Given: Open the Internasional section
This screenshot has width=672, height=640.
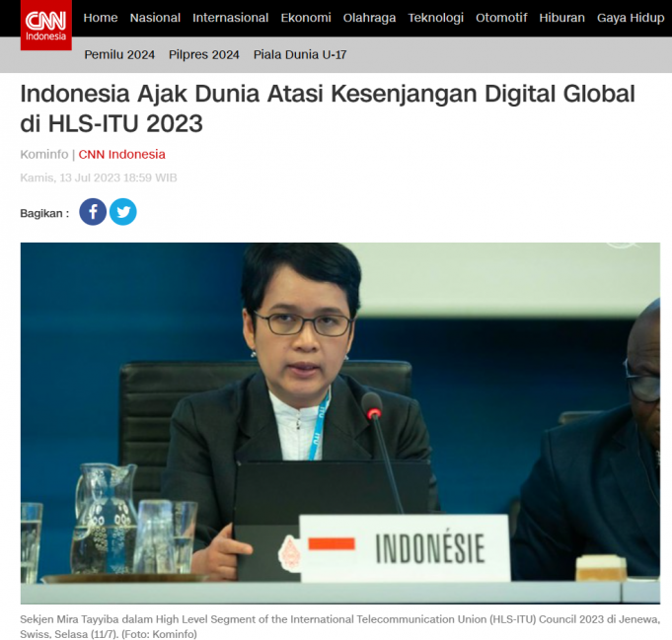Looking at the screenshot, I should pyautogui.click(x=230, y=18).
